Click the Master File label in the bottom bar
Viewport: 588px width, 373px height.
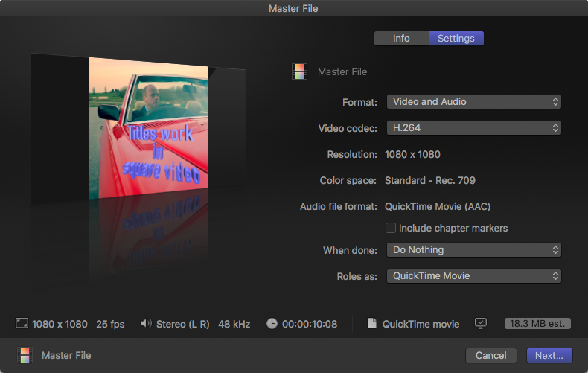point(66,355)
